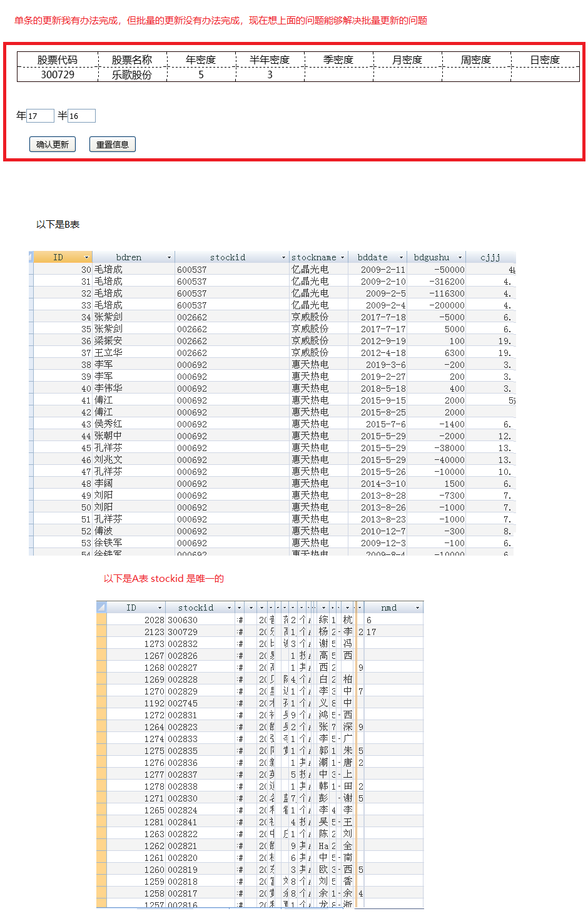Open the bddate column filter dropdown
588x921 pixels.
pos(401,257)
